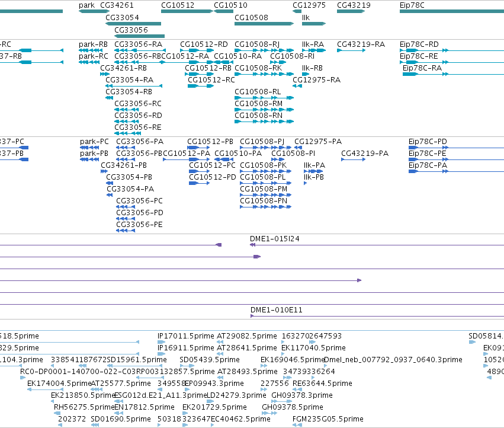Open transcript park-RB
504x428 pixels.
click(x=93, y=44)
